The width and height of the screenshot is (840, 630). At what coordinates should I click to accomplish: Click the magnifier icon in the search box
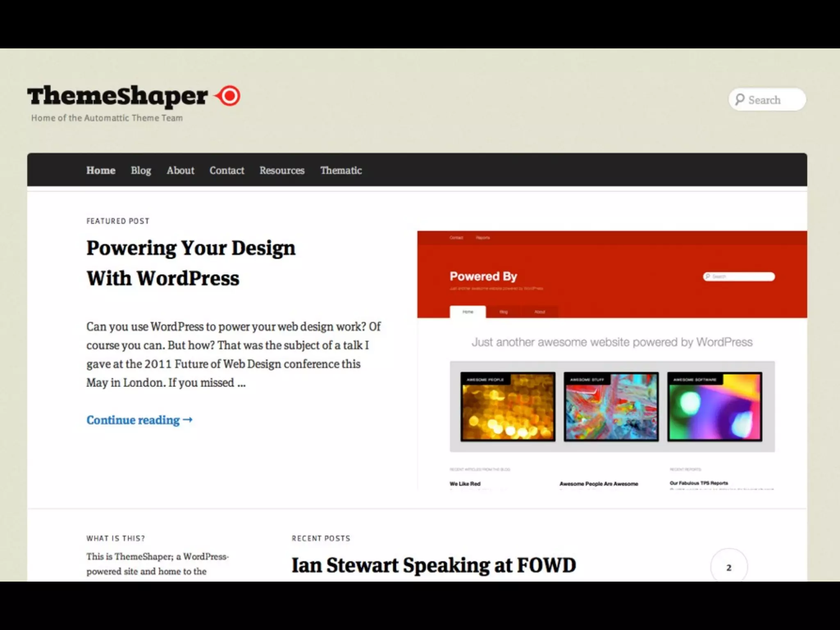pyautogui.click(x=740, y=100)
